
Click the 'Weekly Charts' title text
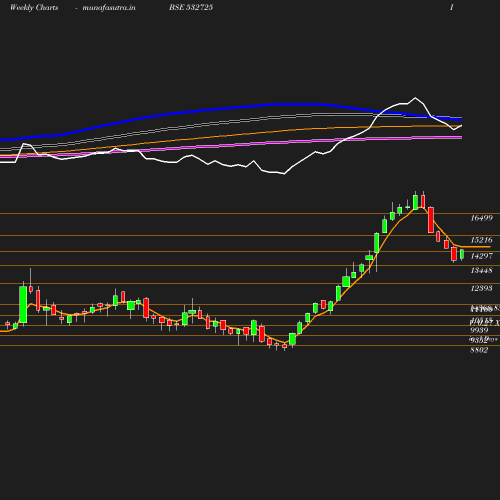point(34,7)
